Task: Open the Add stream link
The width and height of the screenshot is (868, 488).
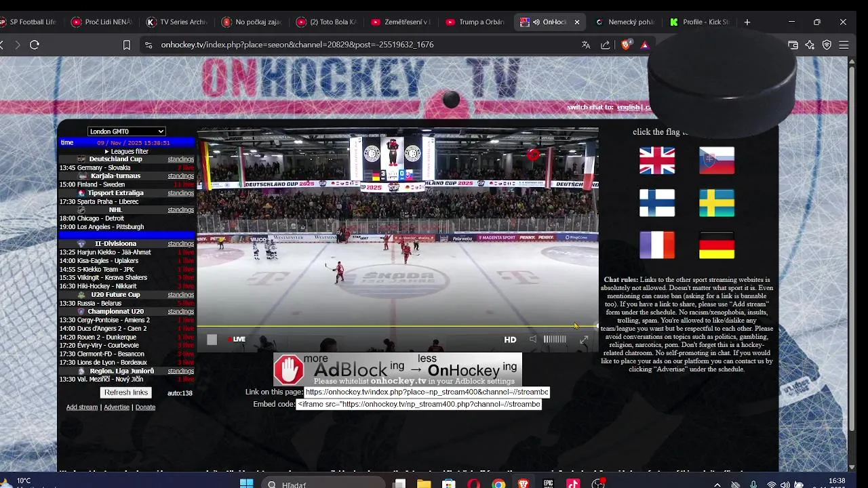Action: [x=82, y=407]
